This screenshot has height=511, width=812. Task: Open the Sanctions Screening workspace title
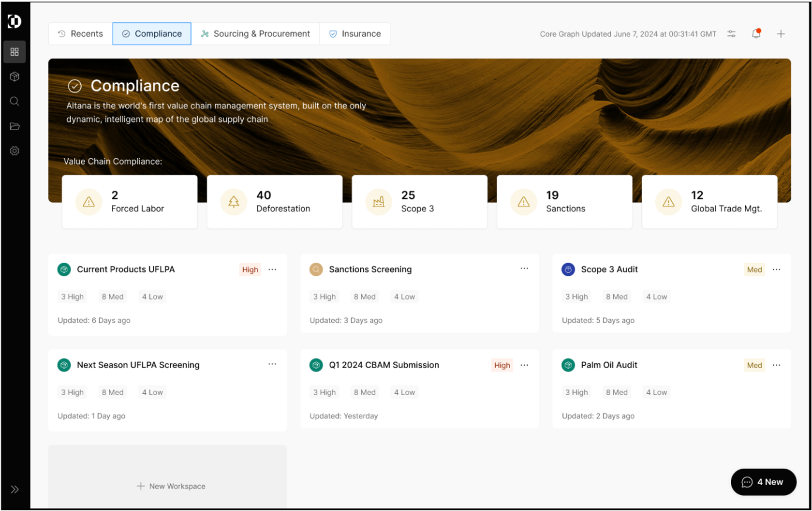pyautogui.click(x=370, y=269)
